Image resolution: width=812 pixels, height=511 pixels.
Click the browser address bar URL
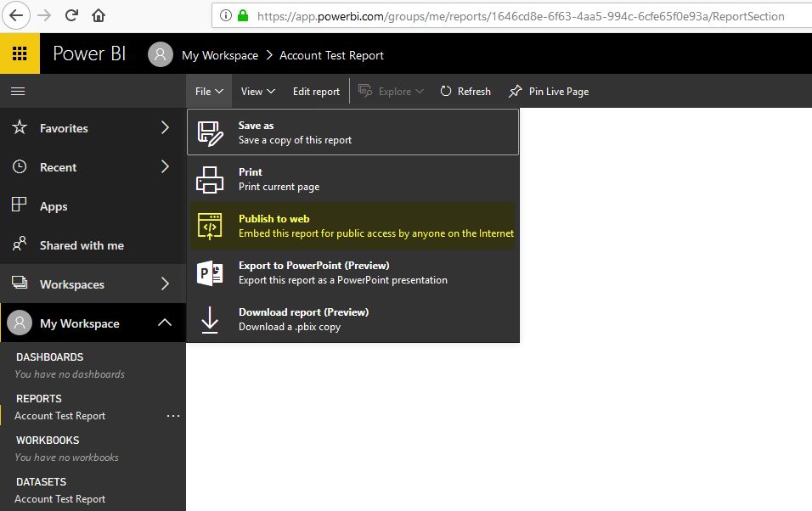pyautogui.click(x=521, y=16)
